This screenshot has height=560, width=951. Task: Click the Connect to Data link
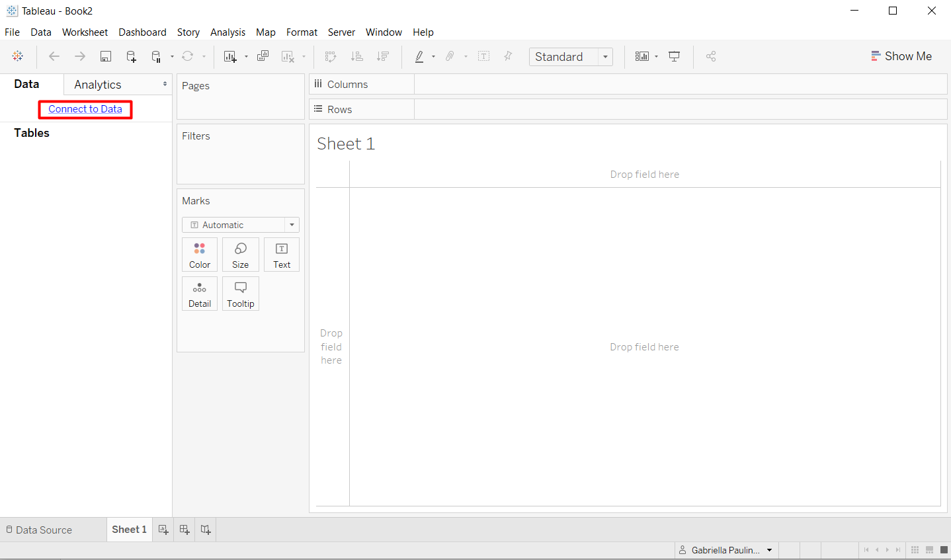(85, 108)
